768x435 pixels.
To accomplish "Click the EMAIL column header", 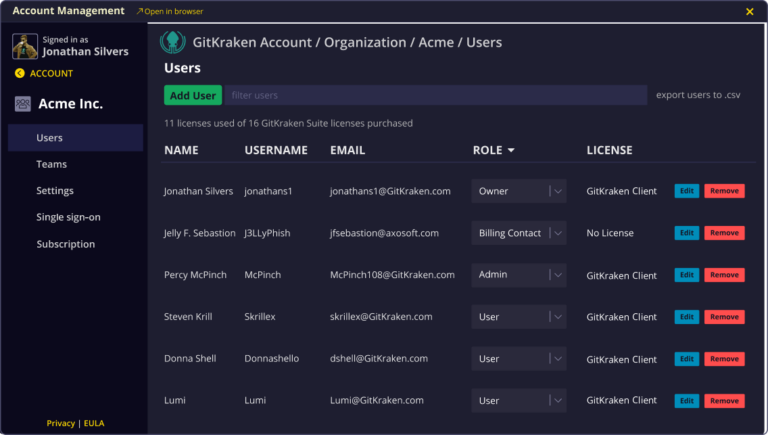I will [347, 150].
